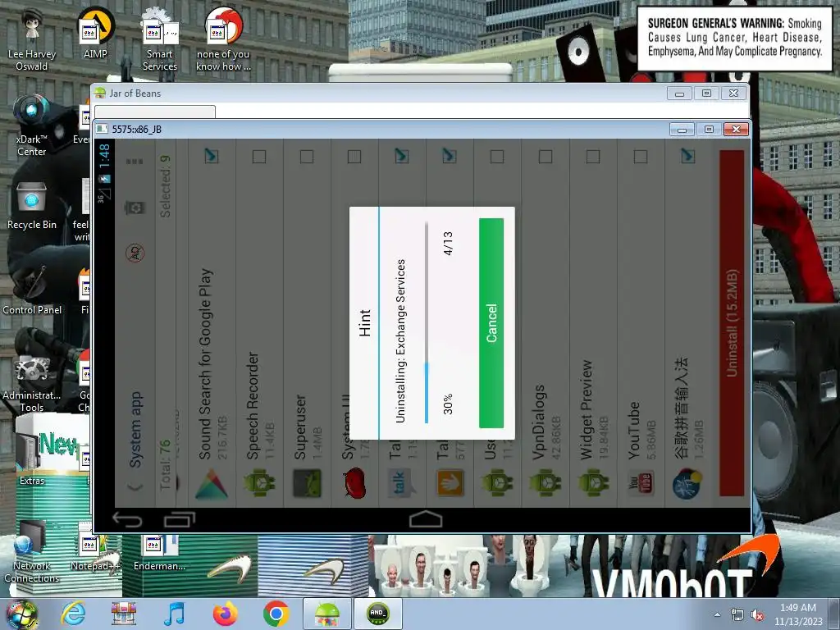This screenshot has height=630, width=840.
Task: Check the Superuser app checkbox
Action: (x=307, y=157)
